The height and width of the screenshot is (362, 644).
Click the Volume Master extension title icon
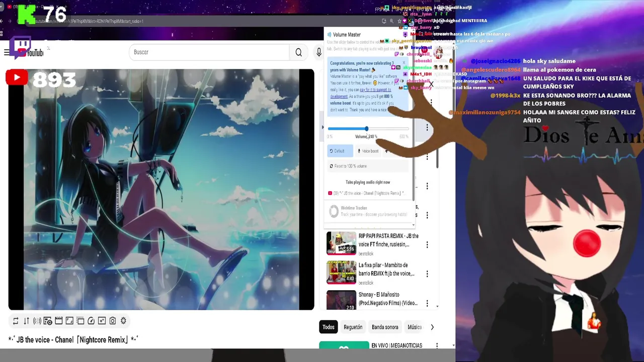[x=330, y=35]
